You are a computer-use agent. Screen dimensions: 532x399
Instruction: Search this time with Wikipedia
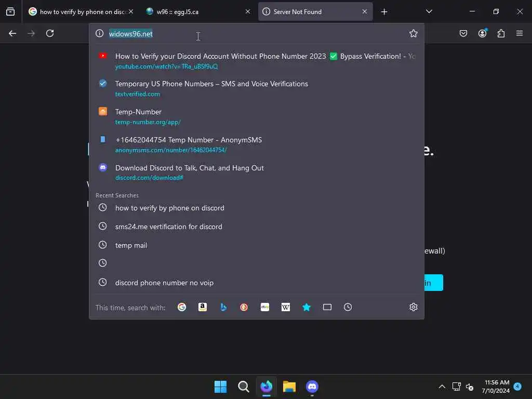[286, 307]
